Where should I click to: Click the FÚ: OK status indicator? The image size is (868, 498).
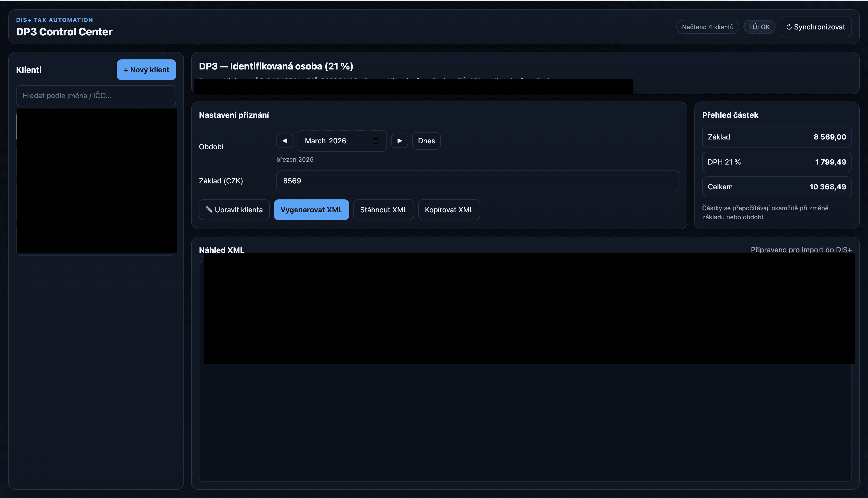(x=759, y=27)
